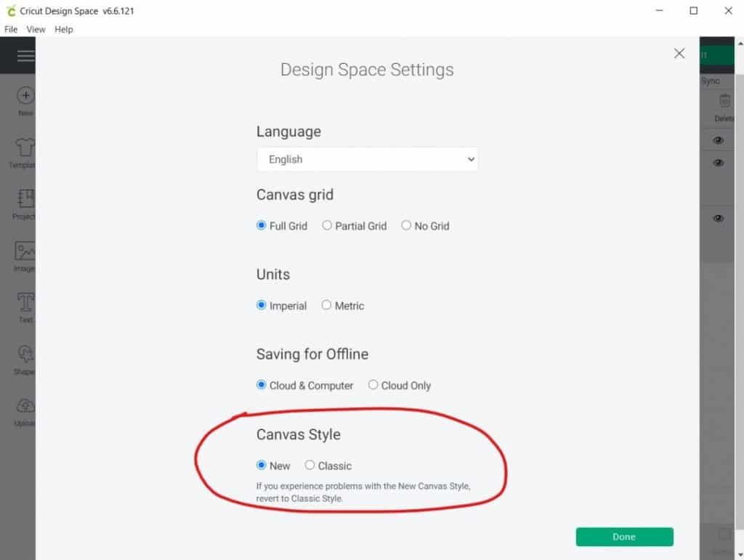Click the window scrollbar up arrow
This screenshot has height=560, width=744.
(740, 43)
